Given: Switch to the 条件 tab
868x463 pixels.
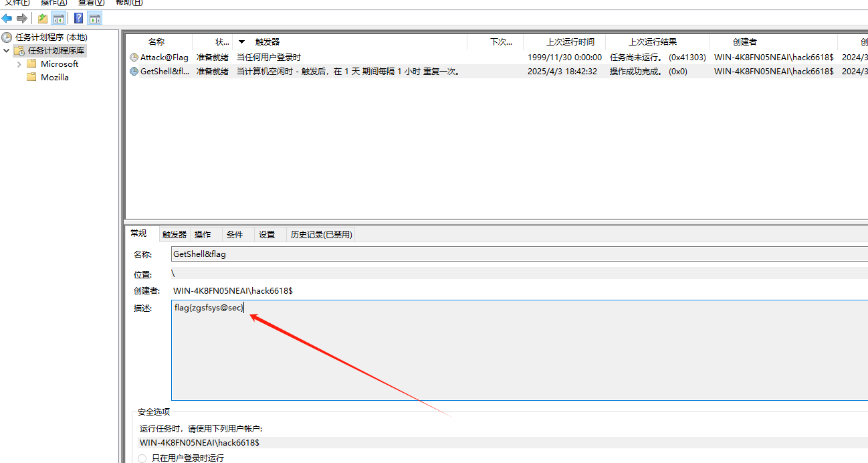Looking at the screenshot, I should [x=235, y=234].
